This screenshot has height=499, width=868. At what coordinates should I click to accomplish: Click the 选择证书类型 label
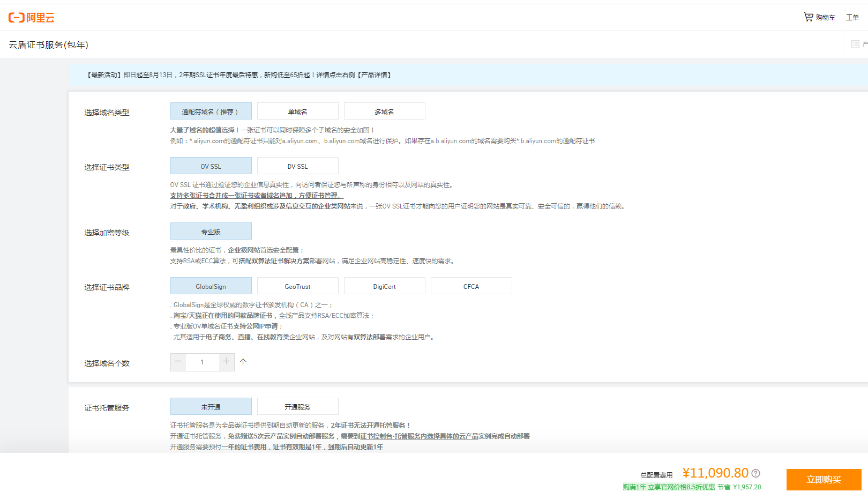pyautogui.click(x=107, y=167)
